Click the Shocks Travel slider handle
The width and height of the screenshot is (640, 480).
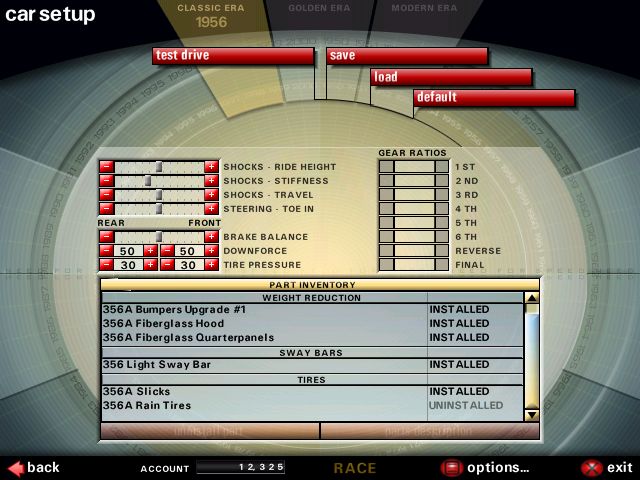(159, 195)
